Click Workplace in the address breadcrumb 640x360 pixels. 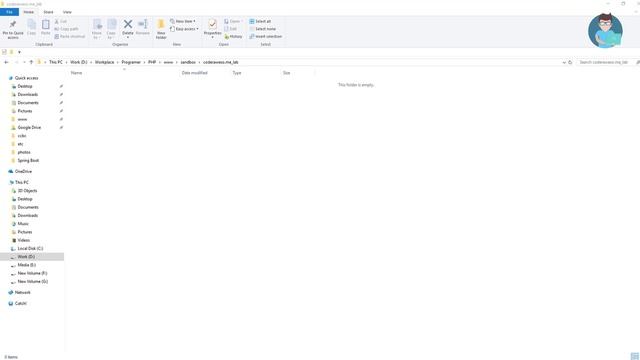tap(104, 62)
